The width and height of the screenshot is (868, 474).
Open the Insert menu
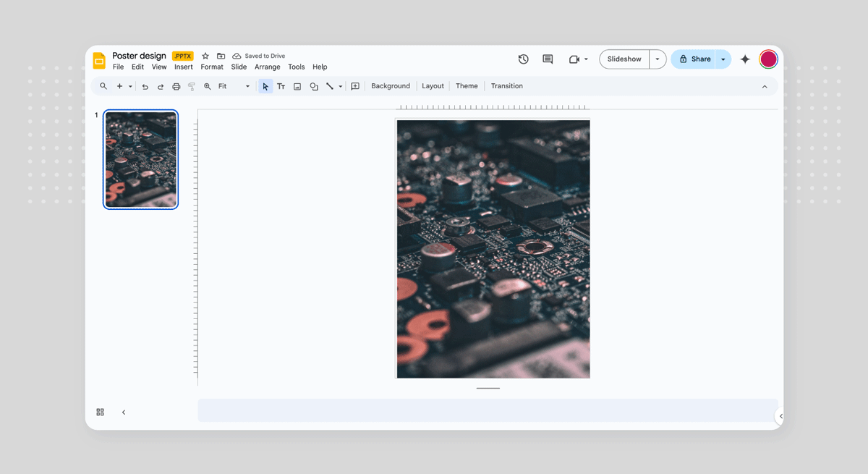coord(184,67)
